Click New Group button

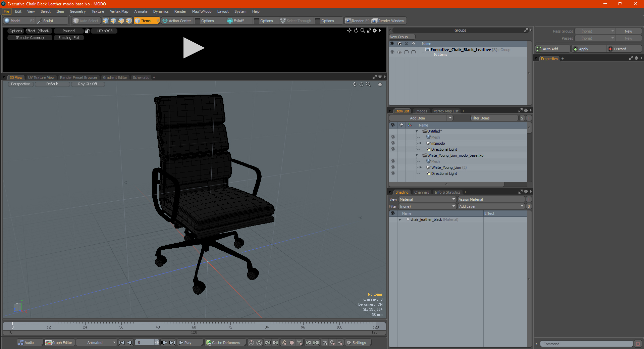(402, 37)
